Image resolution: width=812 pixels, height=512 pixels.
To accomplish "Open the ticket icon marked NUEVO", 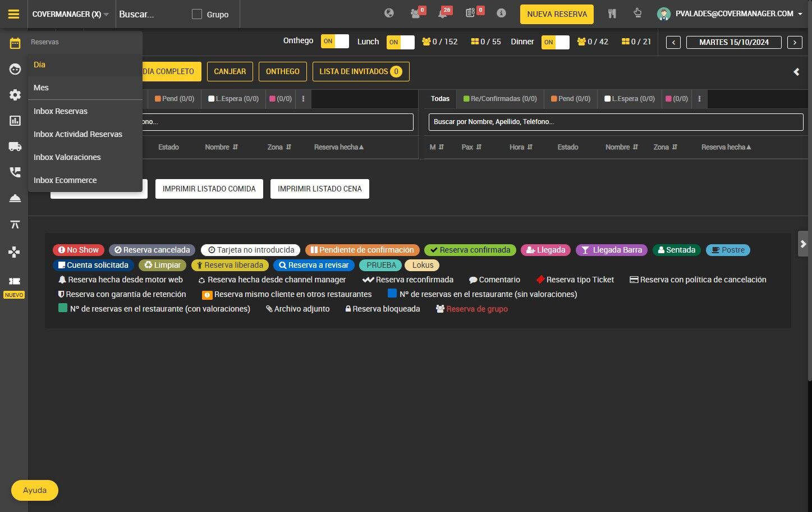I will point(15,281).
